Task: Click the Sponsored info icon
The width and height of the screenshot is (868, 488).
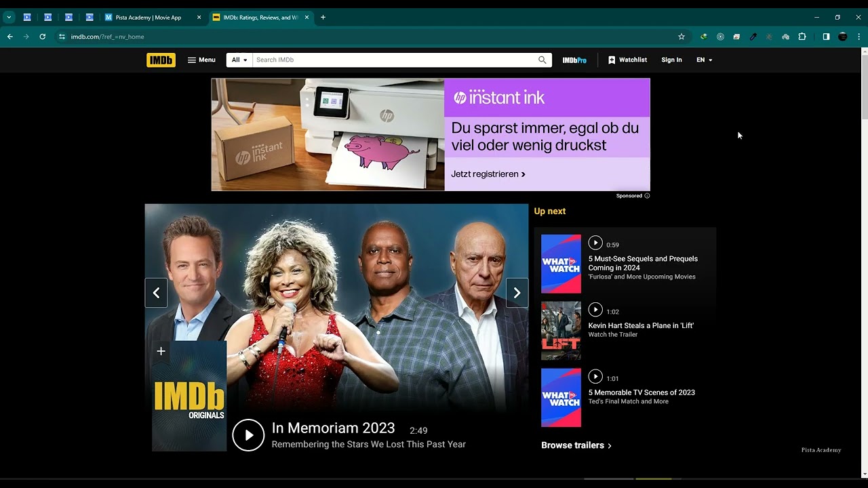Action: (647, 196)
